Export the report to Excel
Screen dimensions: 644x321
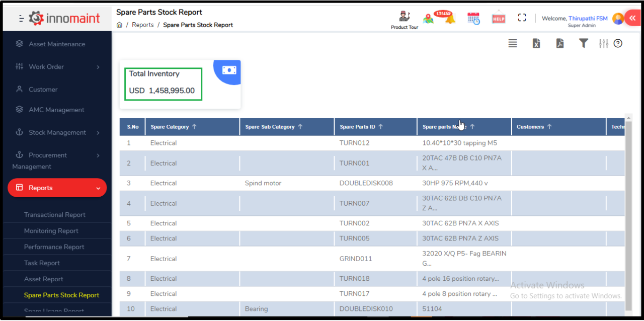[x=536, y=43]
